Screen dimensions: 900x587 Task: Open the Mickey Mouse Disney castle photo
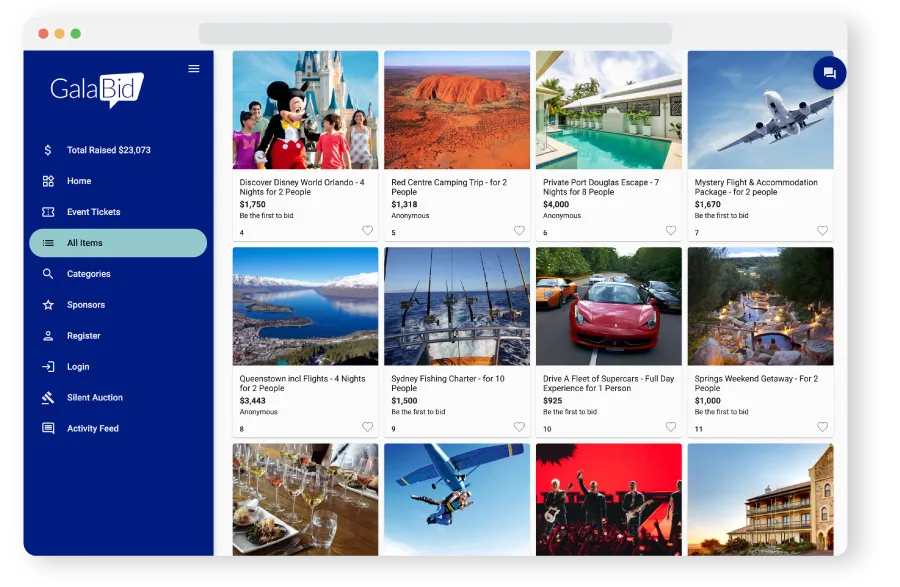(305, 110)
